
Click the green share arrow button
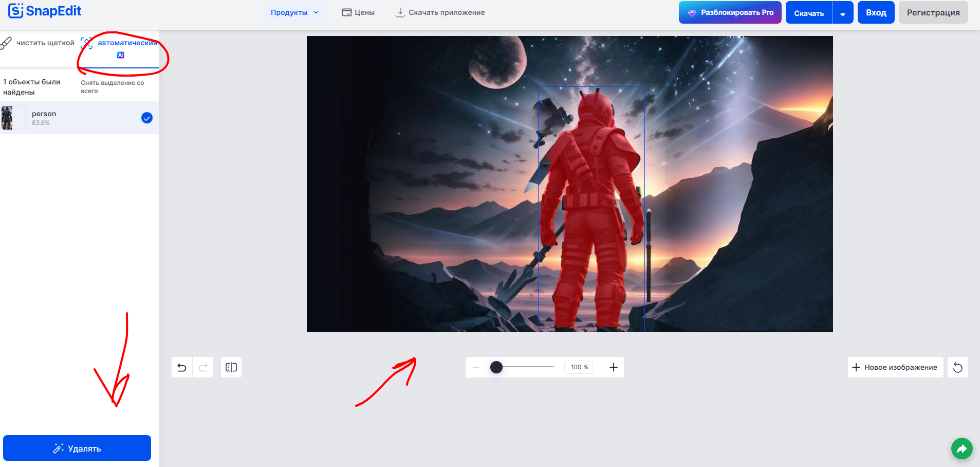pos(961,448)
